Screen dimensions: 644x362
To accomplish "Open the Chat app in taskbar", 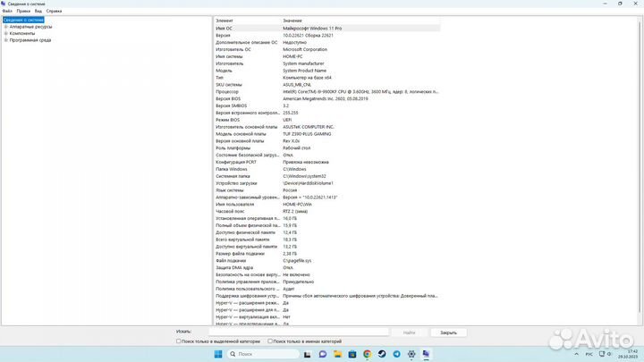I will click(x=323, y=354).
